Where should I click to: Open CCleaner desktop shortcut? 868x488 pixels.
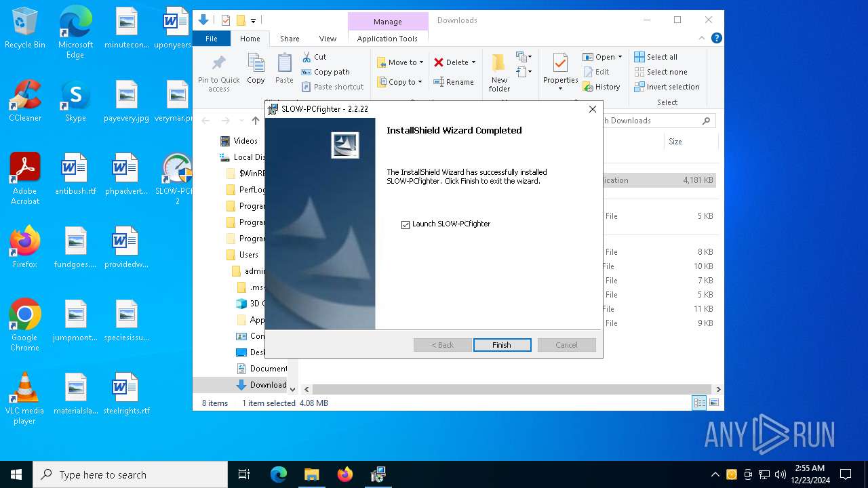[x=25, y=102]
